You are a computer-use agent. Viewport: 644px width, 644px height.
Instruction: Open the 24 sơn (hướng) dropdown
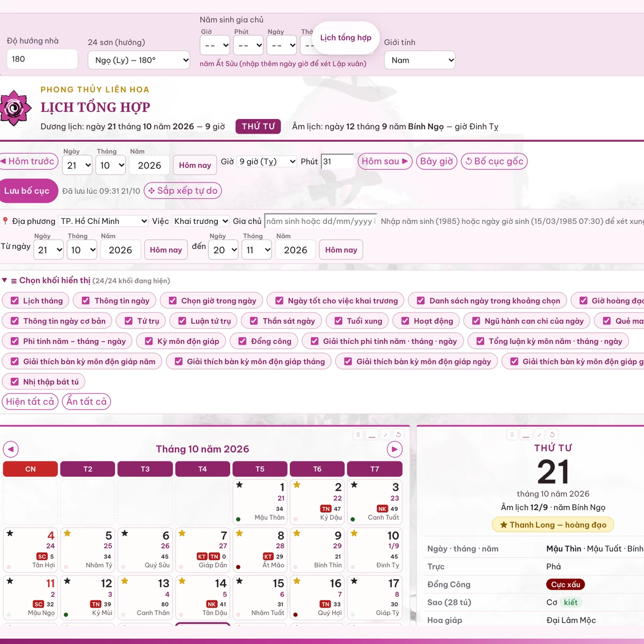(139, 60)
